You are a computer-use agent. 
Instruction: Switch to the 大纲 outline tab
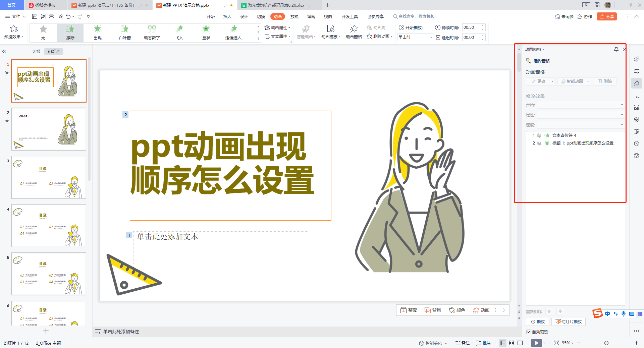36,52
